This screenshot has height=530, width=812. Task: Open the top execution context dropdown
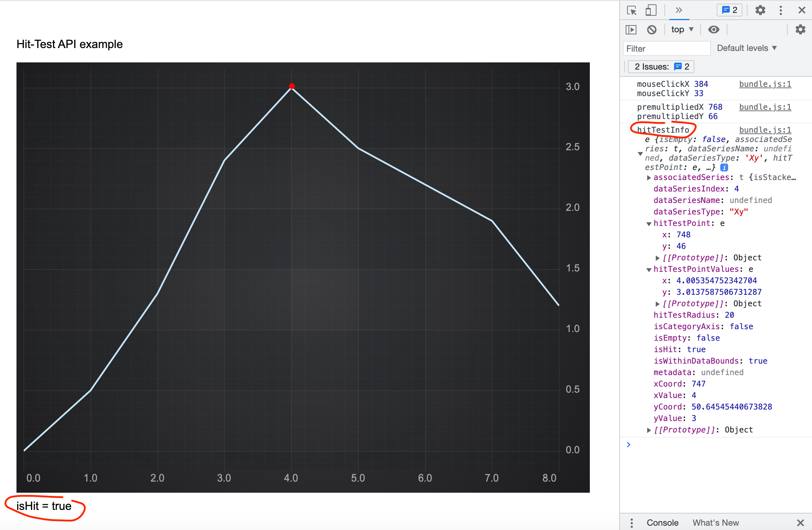(681, 29)
